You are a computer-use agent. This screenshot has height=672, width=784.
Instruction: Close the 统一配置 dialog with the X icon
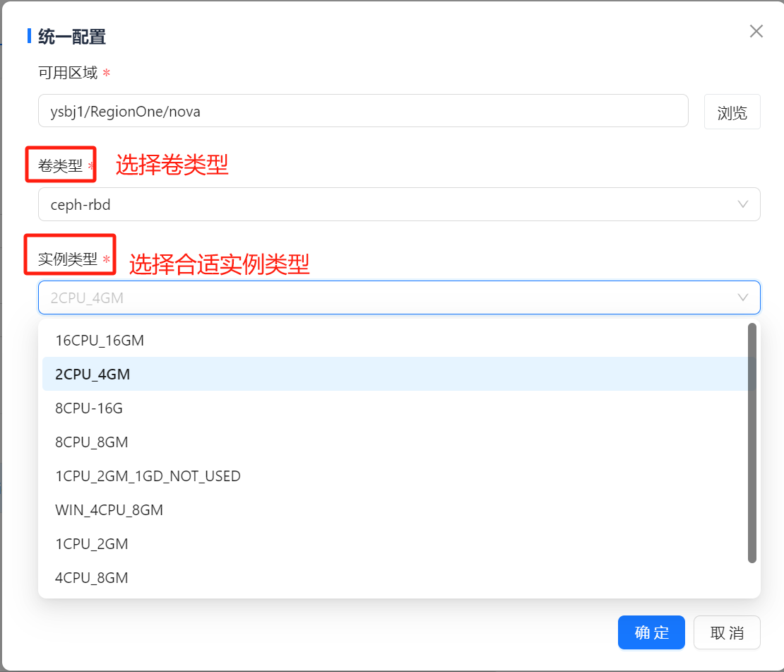pyautogui.click(x=756, y=31)
